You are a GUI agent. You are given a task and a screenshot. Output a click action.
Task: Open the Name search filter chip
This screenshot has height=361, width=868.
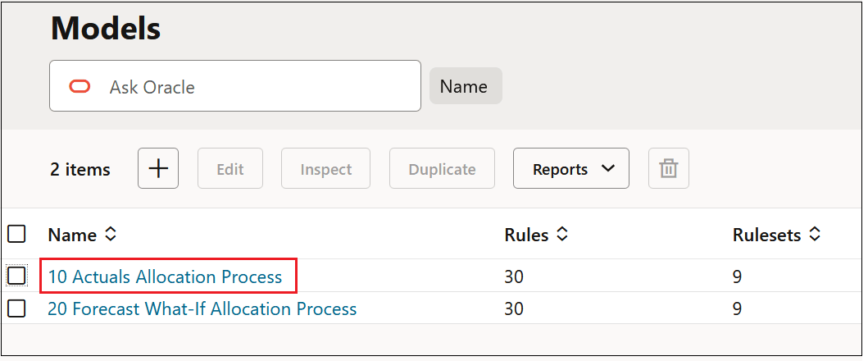pos(465,86)
